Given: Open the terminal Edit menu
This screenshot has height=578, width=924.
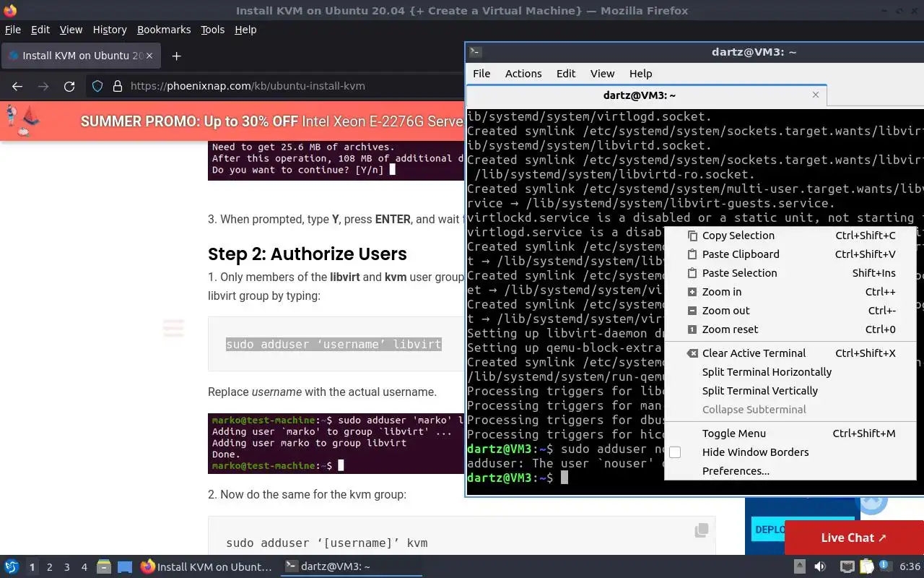Looking at the screenshot, I should (x=566, y=74).
